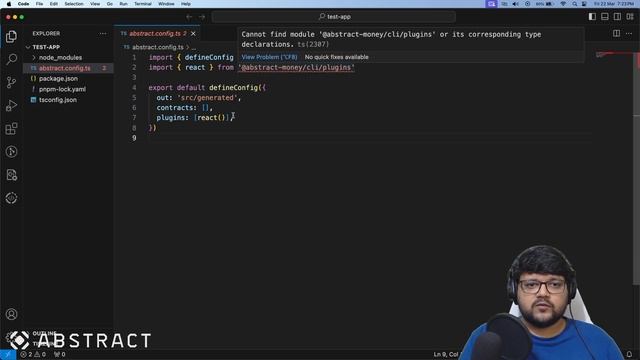Viewport: 640px width, 360px height.
Task: Open the Window menu
Action: click(166, 4)
